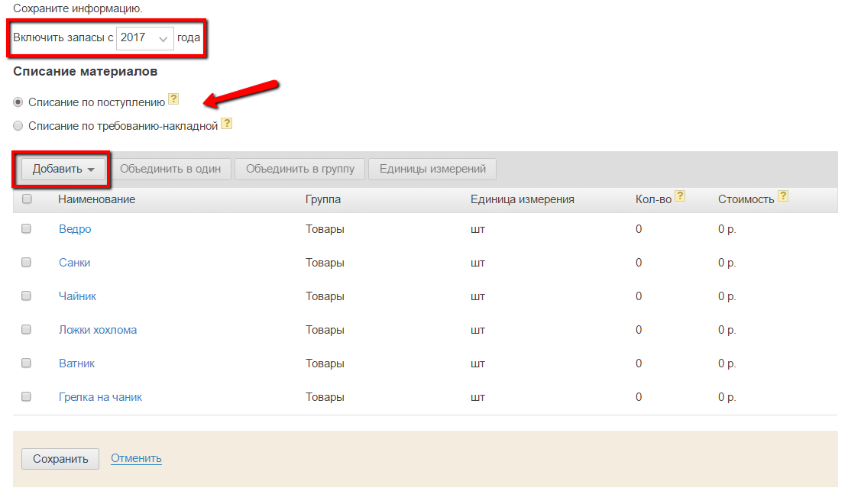Click the Кол-во column header text

(x=653, y=199)
